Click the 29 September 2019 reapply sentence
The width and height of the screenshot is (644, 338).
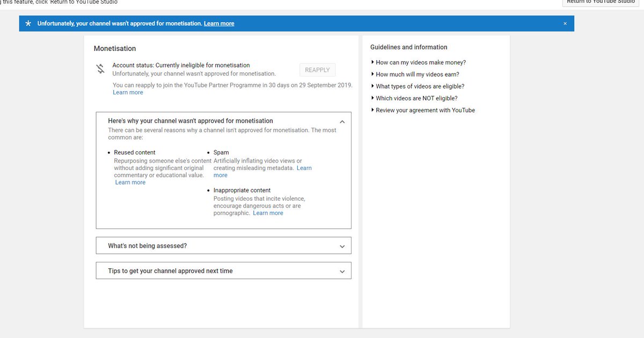tap(232, 85)
